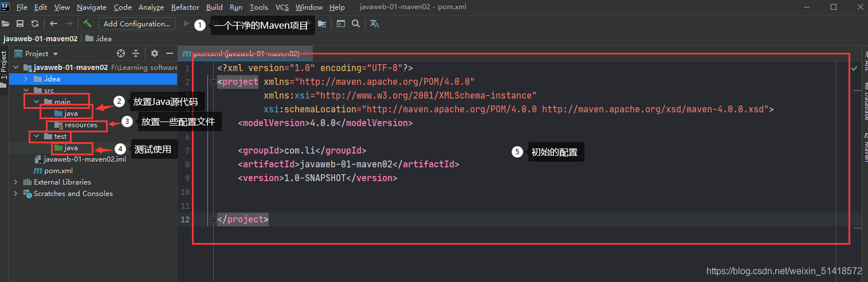Click the green Run triangle icon
This screenshot has height=282, width=868.
(x=186, y=23)
